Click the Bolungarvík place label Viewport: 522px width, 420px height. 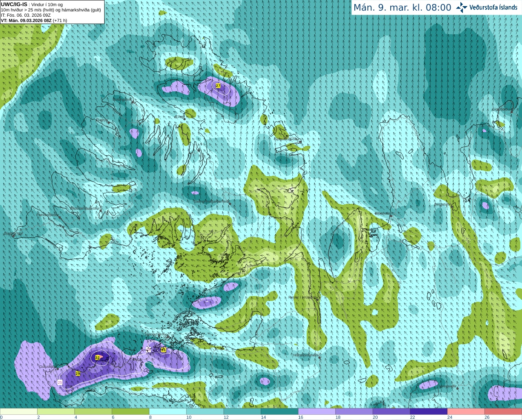(x=122, y=99)
